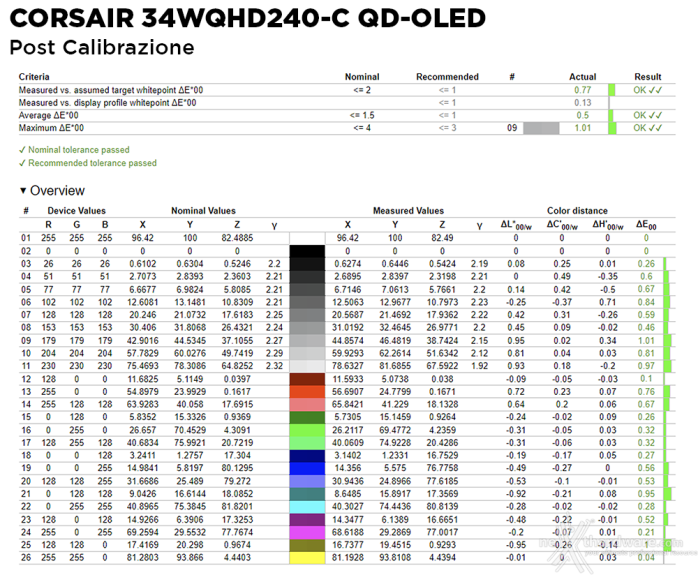Click measured gamma 1.92 in row 11
Screen dimensions: 698x575
pyautogui.click(x=479, y=366)
